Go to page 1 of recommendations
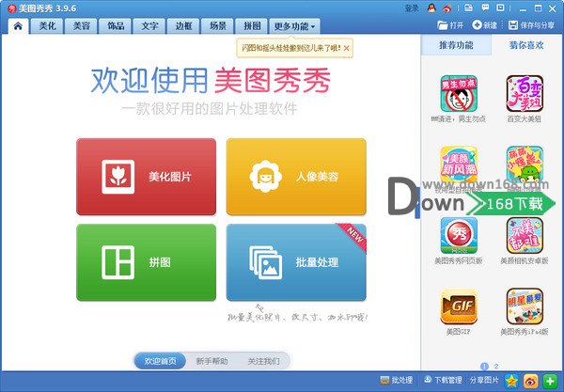 484,366
